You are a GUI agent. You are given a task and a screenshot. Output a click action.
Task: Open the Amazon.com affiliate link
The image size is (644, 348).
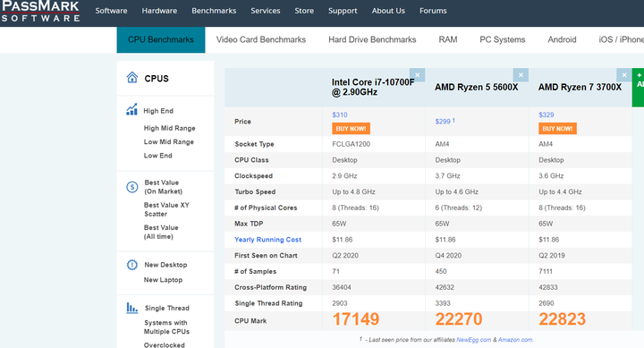(515, 340)
